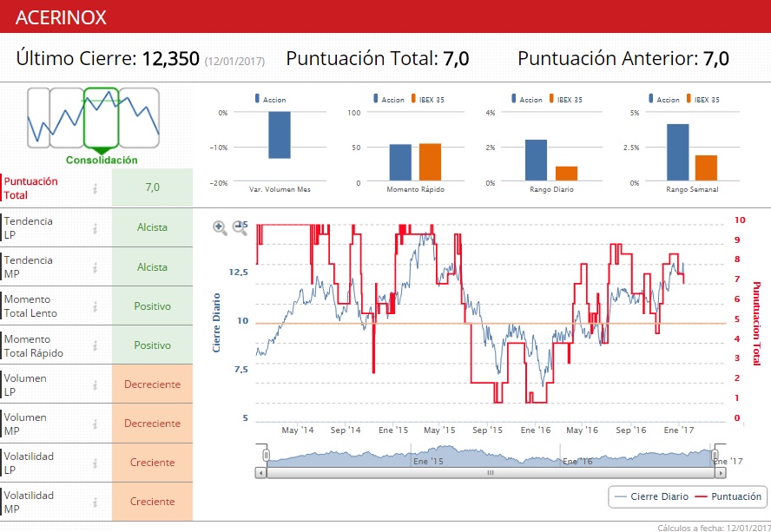The image size is (771, 532).
Task: Open info icon beside Puntuación Total
Action: [95, 188]
